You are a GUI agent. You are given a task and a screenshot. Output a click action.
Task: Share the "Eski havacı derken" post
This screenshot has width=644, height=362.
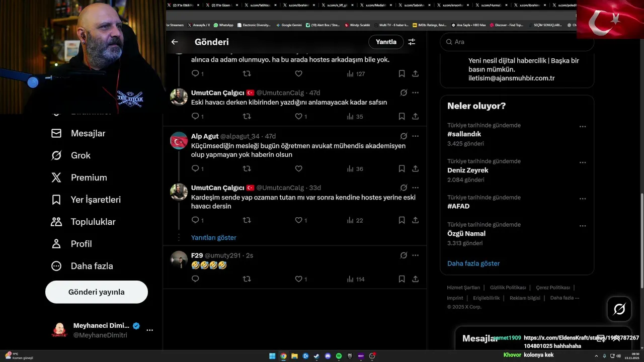pos(416,116)
